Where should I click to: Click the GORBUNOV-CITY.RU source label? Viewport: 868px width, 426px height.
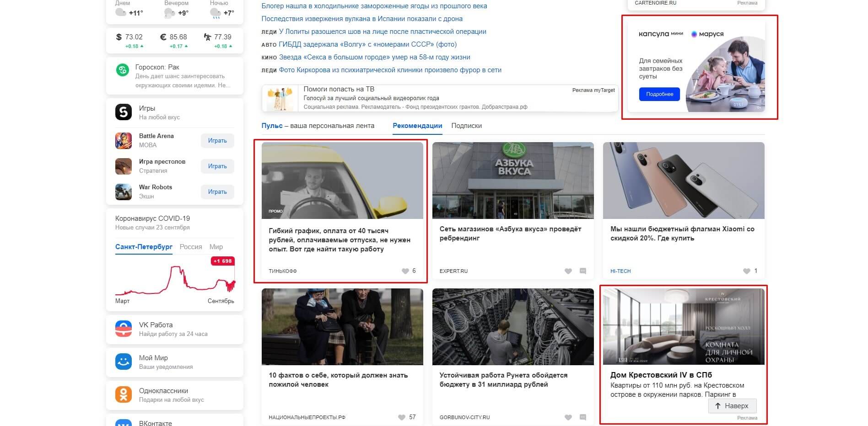point(464,417)
